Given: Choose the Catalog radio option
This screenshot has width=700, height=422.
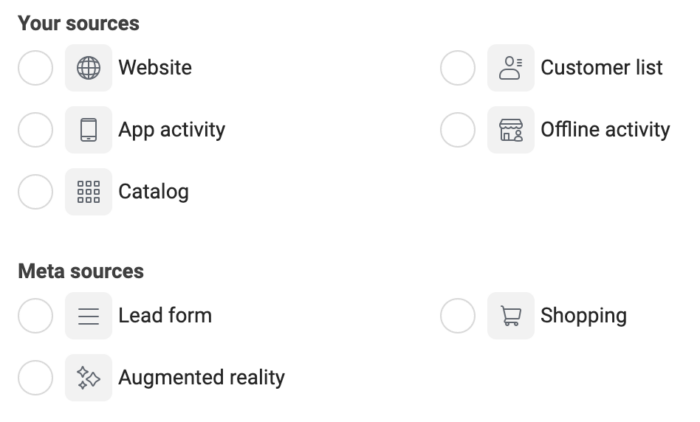Looking at the screenshot, I should point(35,192).
